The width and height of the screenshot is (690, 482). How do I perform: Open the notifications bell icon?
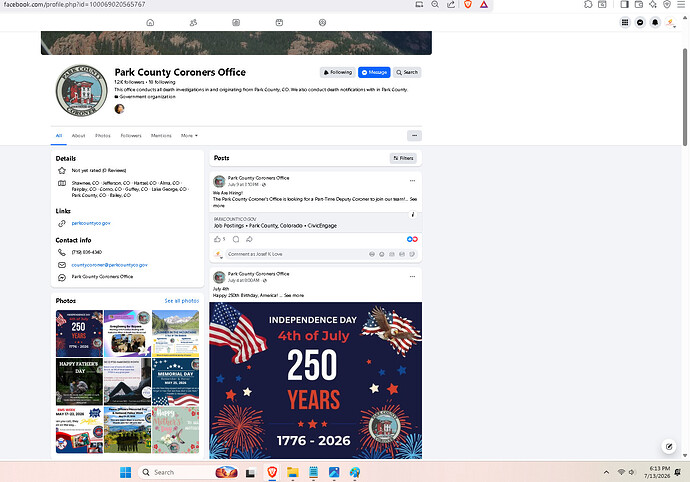(655, 22)
